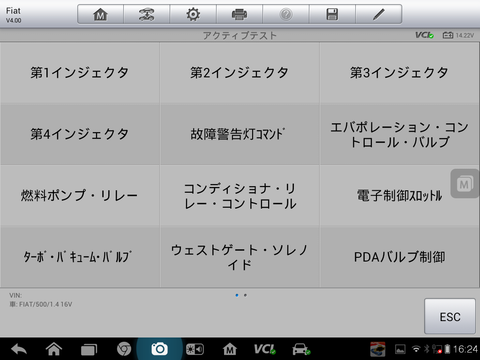Tap the 16:24 clock
The width and height of the screenshot is (480, 360).
point(465,349)
